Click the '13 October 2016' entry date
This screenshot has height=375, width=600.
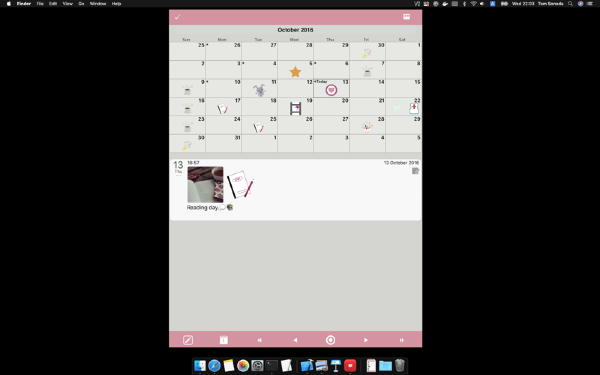click(401, 163)
